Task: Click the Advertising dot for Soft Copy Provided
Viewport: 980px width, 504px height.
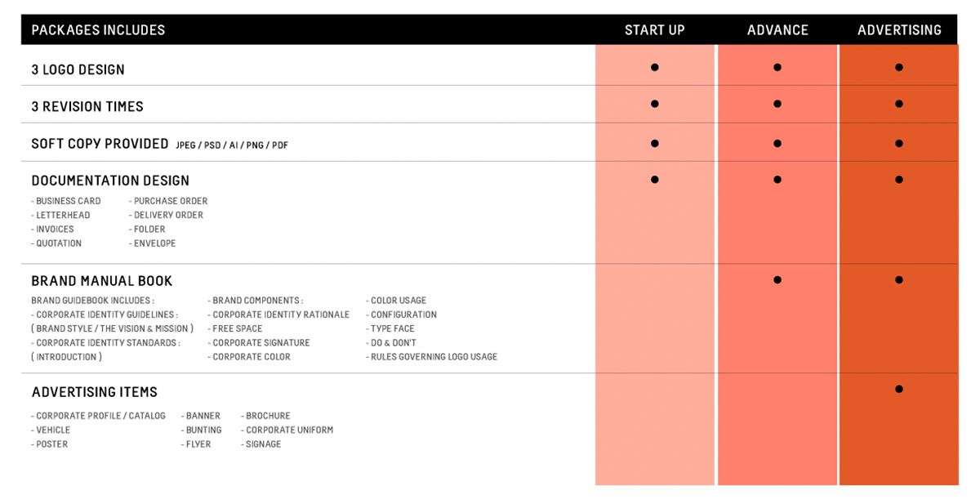Action: click(899, 143)
